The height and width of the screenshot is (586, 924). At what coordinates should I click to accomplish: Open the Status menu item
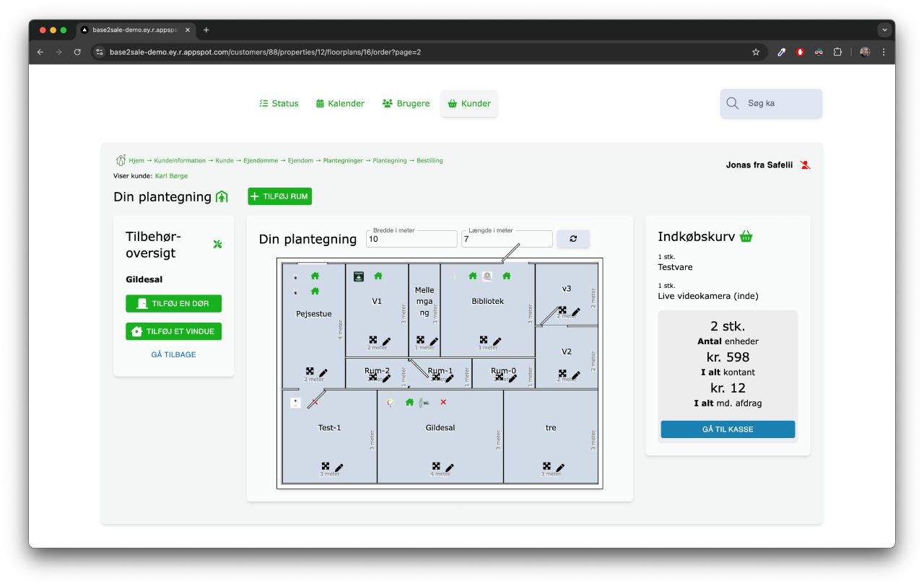click(x=279, y=103)
